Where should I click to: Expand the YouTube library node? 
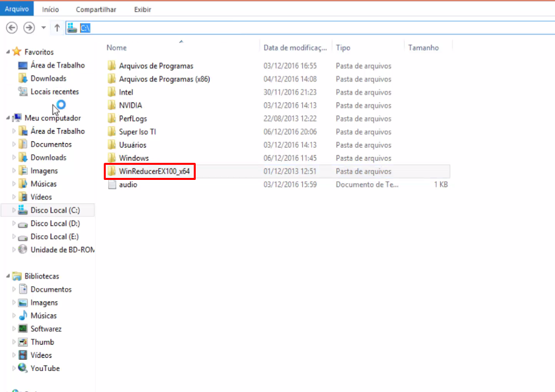click(14, 368)
